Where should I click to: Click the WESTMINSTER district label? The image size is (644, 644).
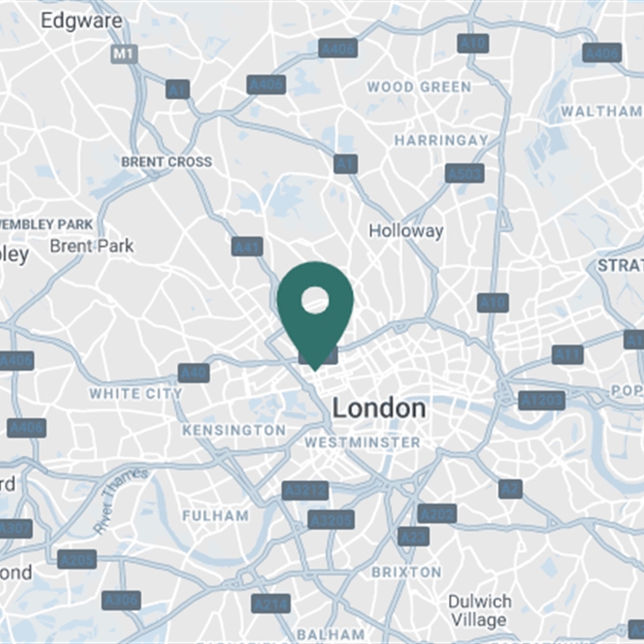(x=362, y=443)
